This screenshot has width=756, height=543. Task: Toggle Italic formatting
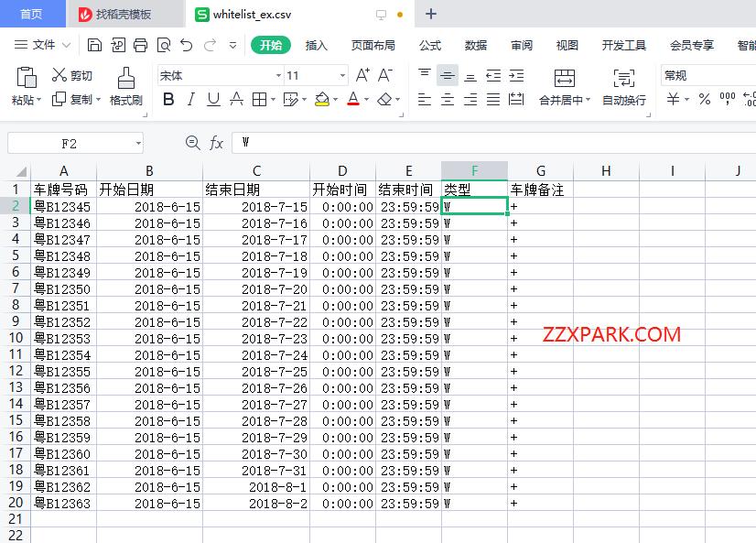pos(191,100)
